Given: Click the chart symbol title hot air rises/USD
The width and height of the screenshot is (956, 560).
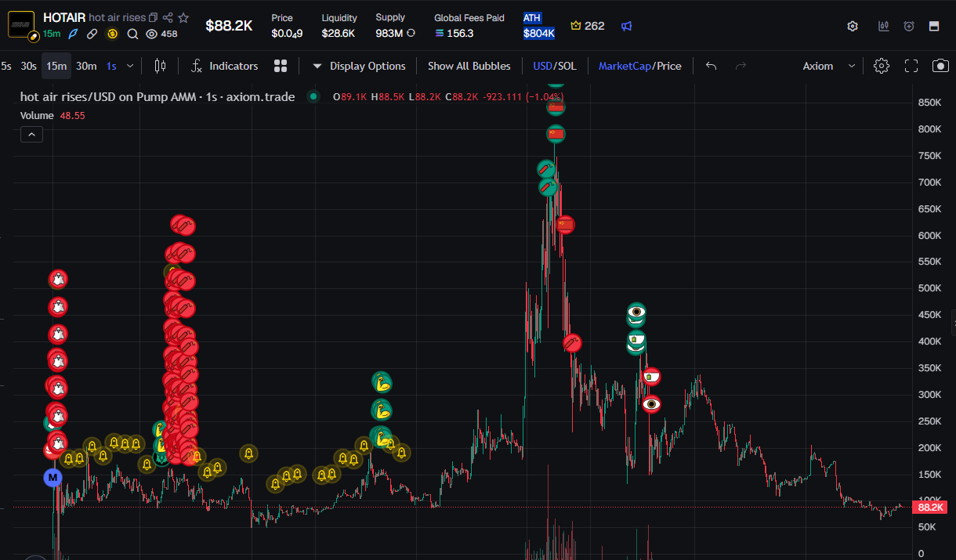Looking at the screenshot, I should click(158, 97).
